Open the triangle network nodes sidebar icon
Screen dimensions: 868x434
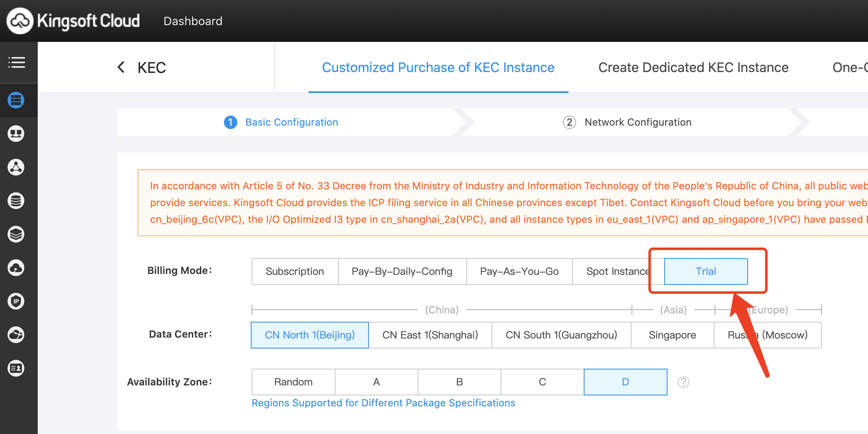pyautogui.click(x=16, y=167)
